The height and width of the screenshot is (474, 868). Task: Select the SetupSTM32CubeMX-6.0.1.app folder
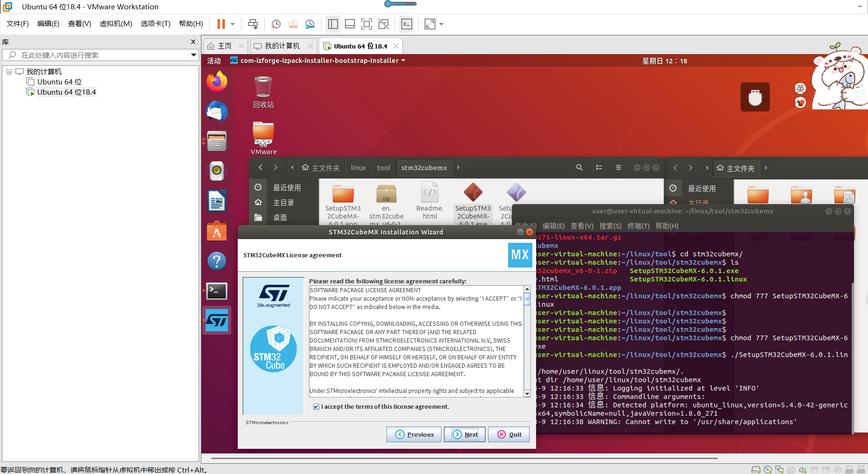click(343, 205)
